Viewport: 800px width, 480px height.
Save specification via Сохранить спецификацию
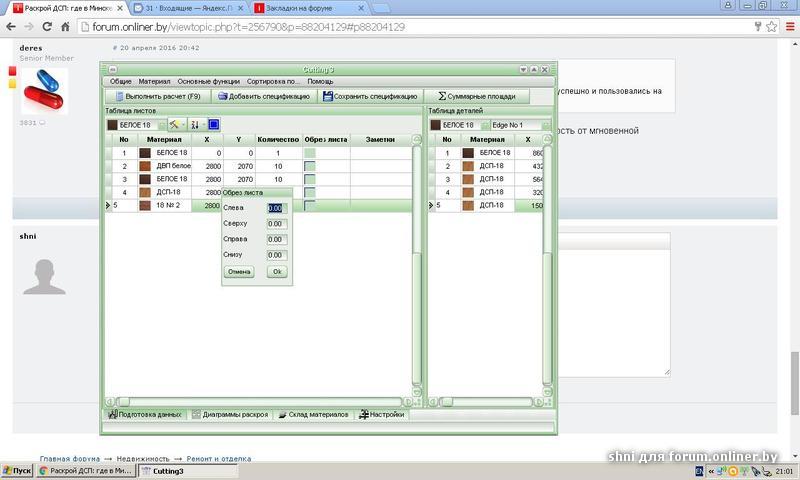[x=370, y=96]
